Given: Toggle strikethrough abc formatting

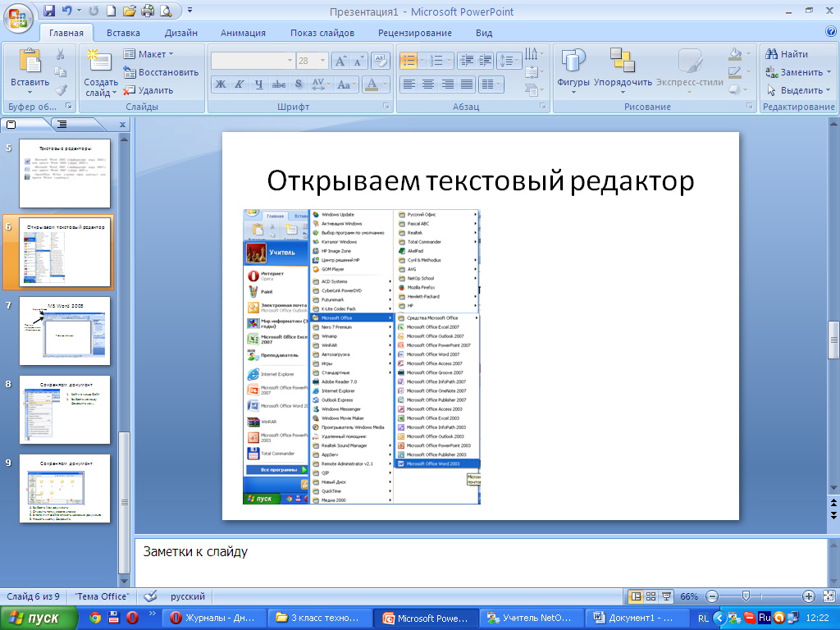Looking at the screenshot, I should [279, 84].
